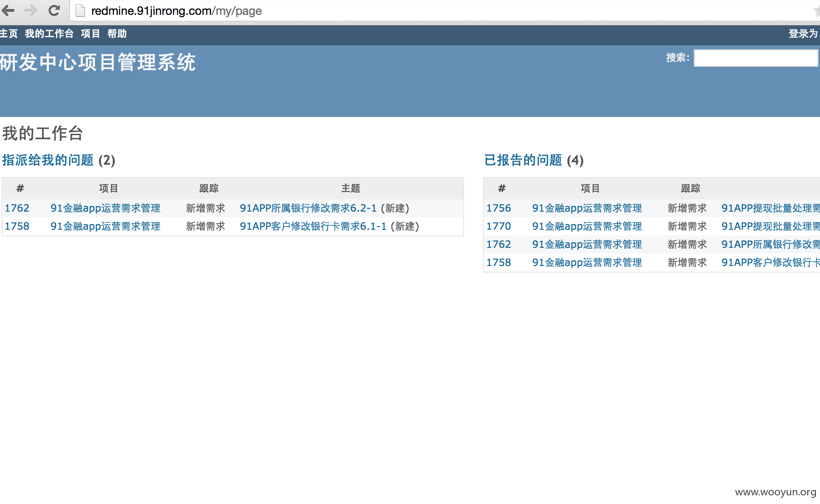The height and width of the screenshot is (504, 820).
Task: Open subject 91APP所属银行修改需求6.2-1
Action: (x=308, y=208)
